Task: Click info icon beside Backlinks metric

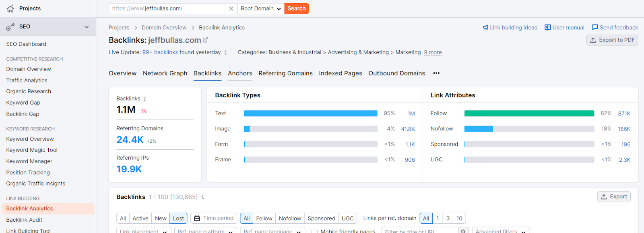Action: coord(145,99)
